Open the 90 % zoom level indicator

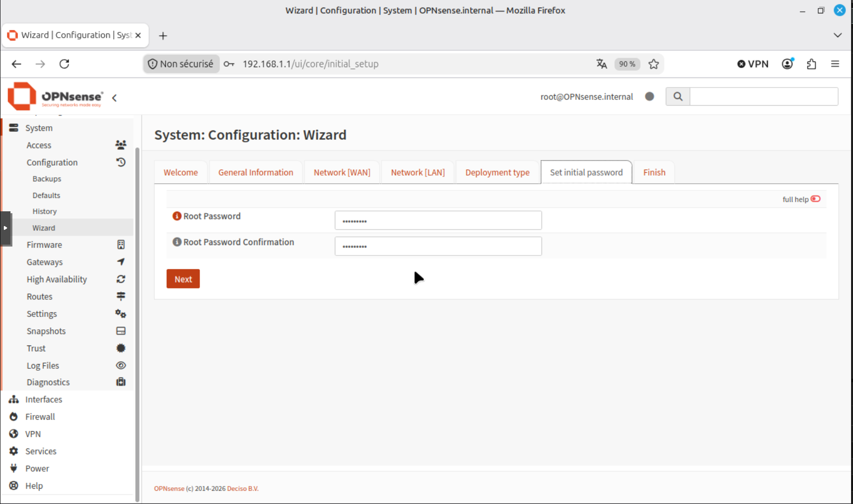pyautogui.click(x=627, y=64)
